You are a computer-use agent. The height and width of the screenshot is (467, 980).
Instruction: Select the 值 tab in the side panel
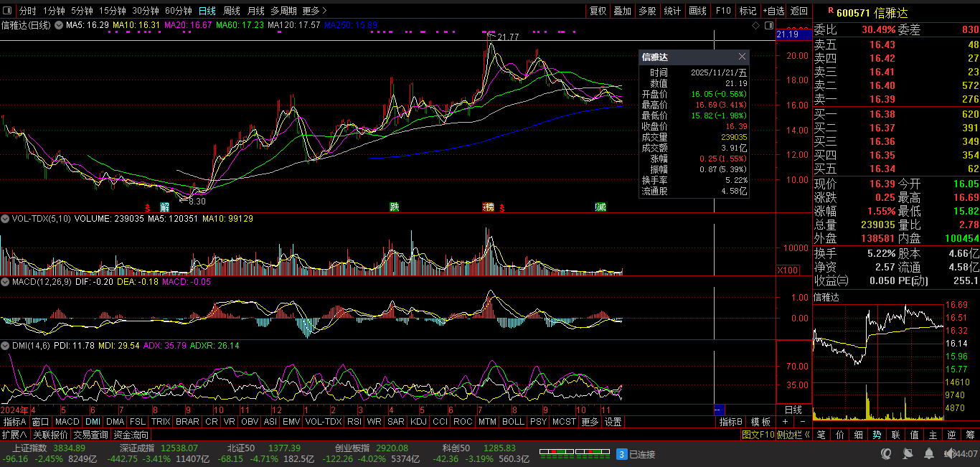[x=915, y=434]
